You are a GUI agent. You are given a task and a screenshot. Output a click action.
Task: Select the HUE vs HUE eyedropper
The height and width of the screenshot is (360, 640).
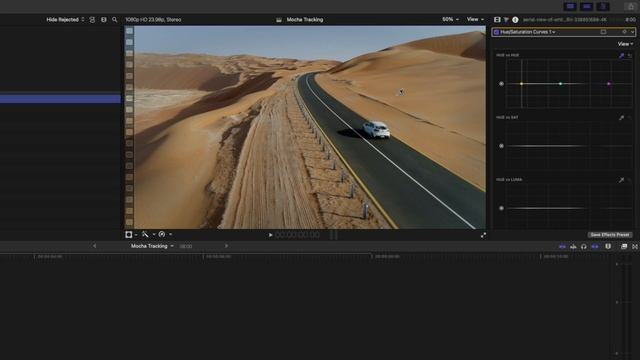click(x=621, y=55)
